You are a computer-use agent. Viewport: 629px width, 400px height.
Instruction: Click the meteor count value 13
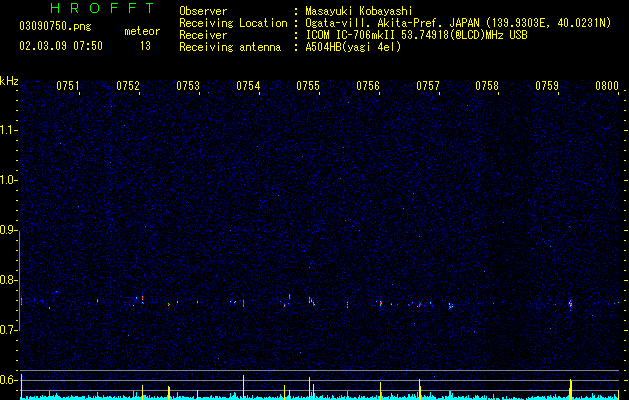145,46
